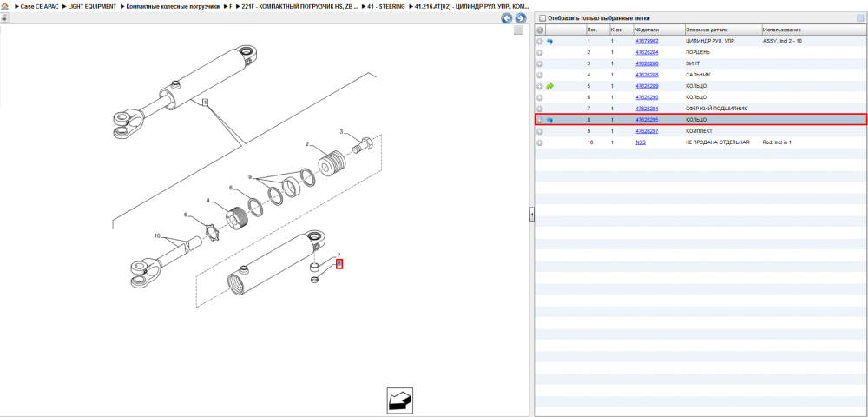The image size is (868, 417).
Task: Open part number link for ПОРШЕНЬ
Action: click(647, 53)
